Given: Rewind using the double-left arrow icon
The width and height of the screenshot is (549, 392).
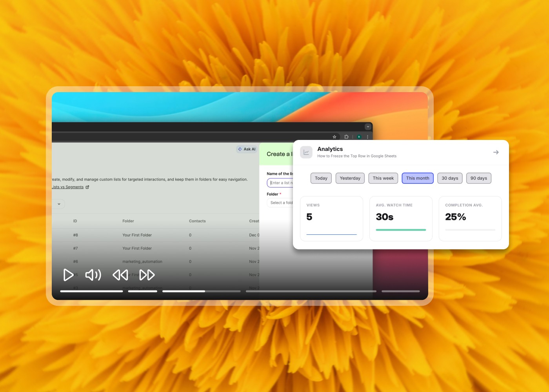Looking at the screenshot, I should click(120, 275).
